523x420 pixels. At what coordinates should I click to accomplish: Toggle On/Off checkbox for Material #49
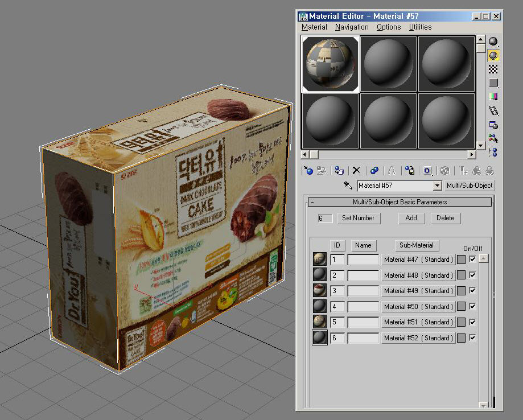click(x=472, y=291)
